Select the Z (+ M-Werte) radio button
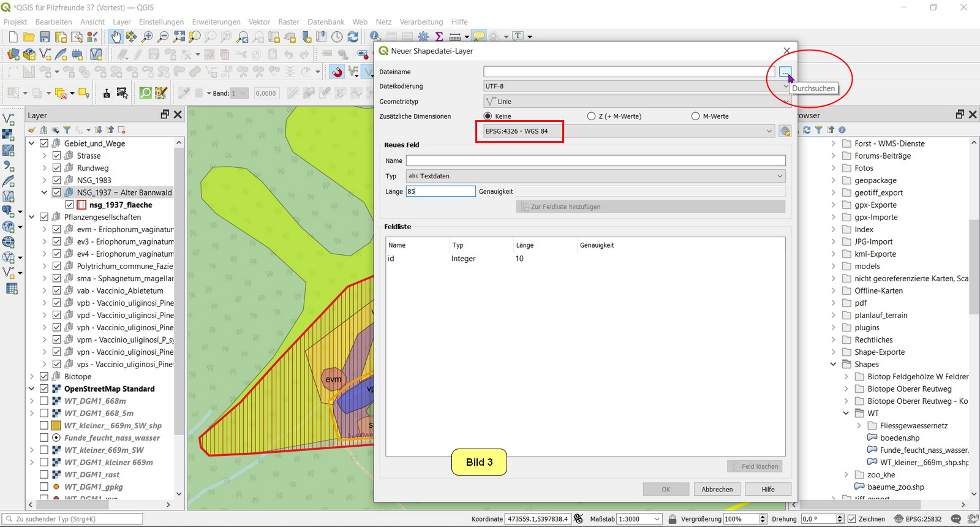Viewport: 980px width, 527px height. [591, 116]
